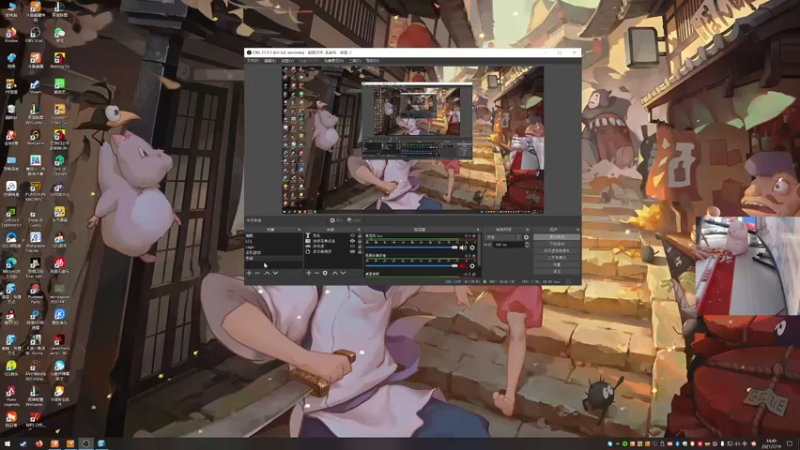Click the Firefox icon in the taskbar
Screen dimensions: 800x450
tap(39, 443)
